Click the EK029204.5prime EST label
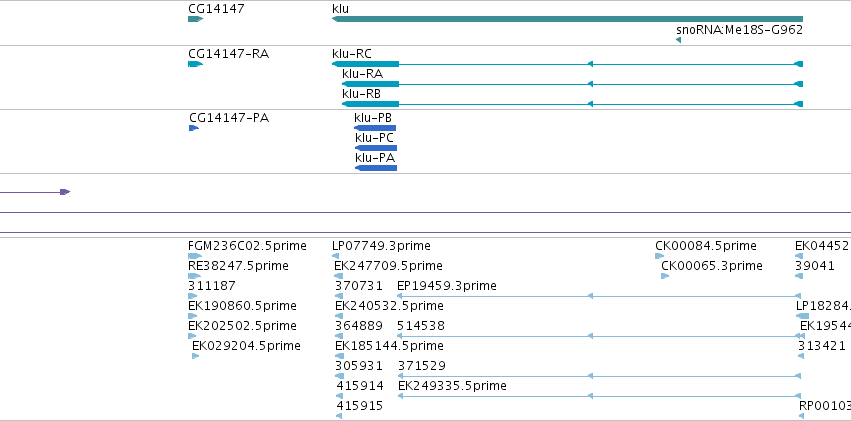This screenshot has width=851, height=421. 246,346
